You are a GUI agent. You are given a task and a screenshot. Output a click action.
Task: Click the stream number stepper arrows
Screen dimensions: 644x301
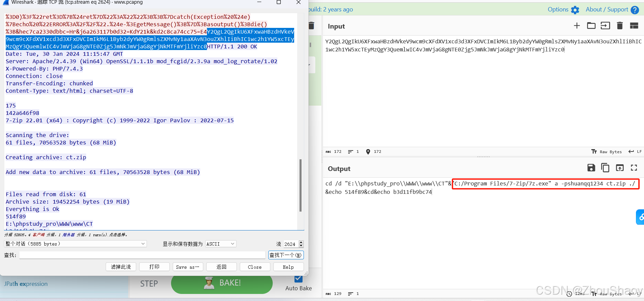(x=301, y=244)
